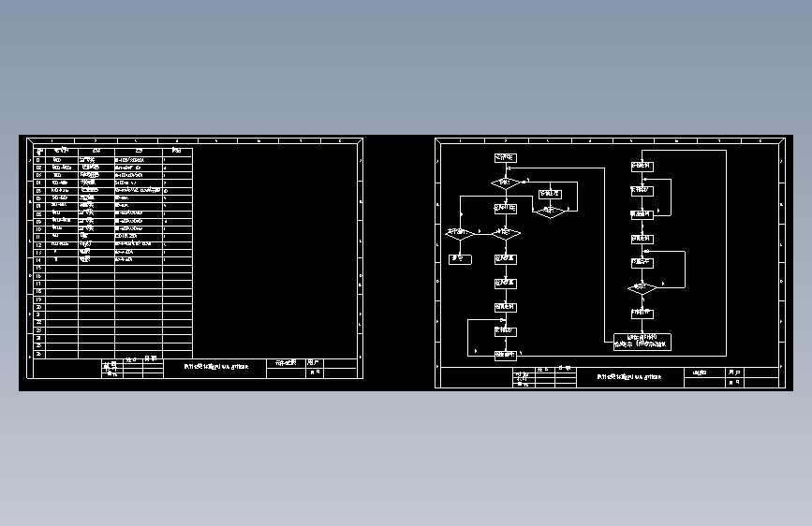This screenshot has height=526, width=812.
Task: Select the large two-line box ending the right chain
Action: tap(642, 343)
